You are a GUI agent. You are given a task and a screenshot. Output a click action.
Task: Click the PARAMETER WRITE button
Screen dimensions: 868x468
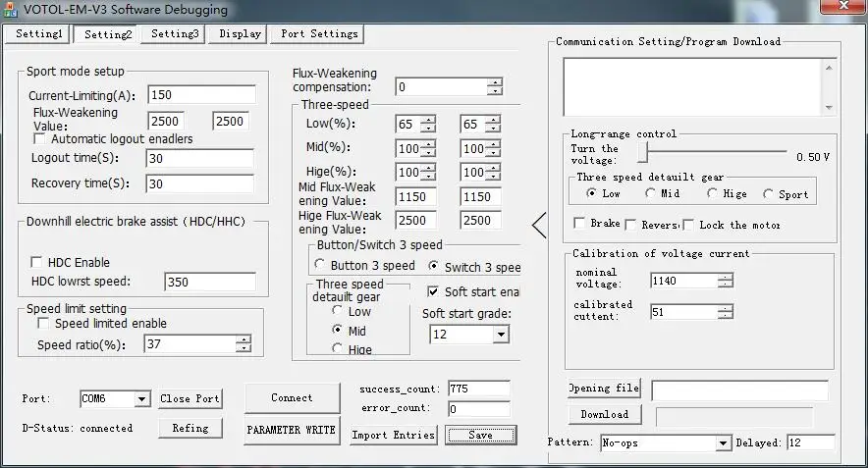(292, 430)
